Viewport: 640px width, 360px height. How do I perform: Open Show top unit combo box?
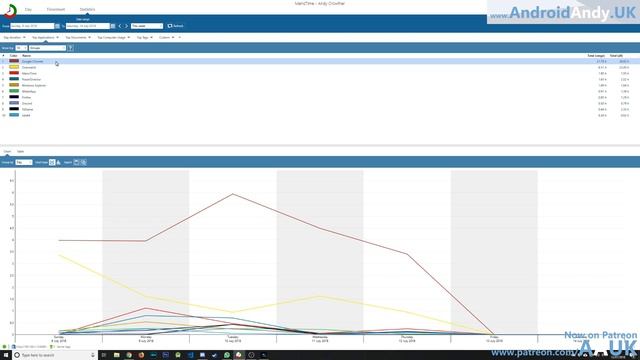47,48
